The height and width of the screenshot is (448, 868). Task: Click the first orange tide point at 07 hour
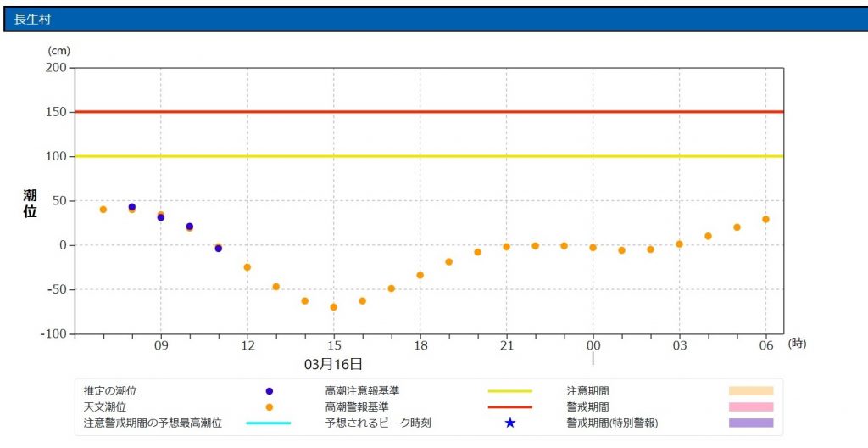coord(103,210)
